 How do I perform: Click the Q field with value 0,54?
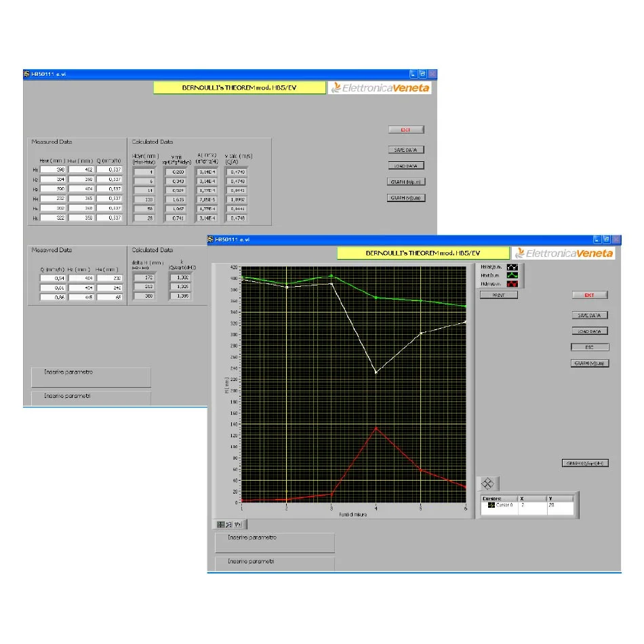coord(52,278)
